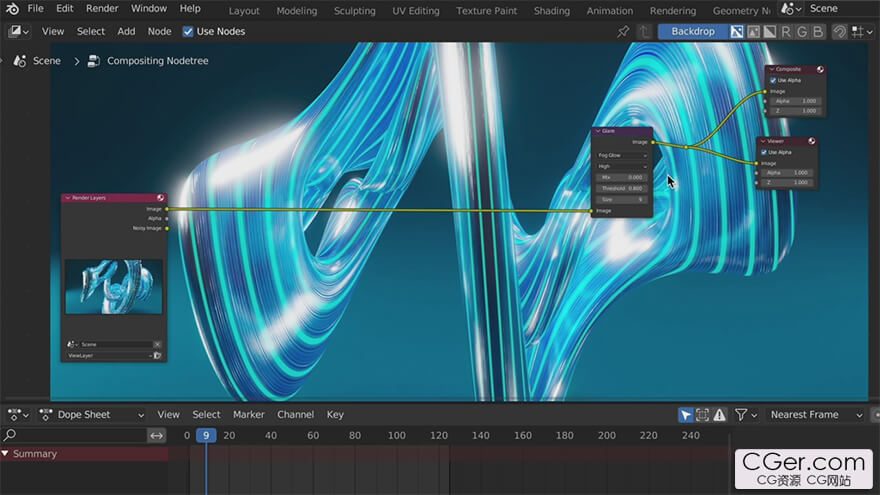
Task: Click Render Layers node preview sphere icon
Action: tap(161, 198)
